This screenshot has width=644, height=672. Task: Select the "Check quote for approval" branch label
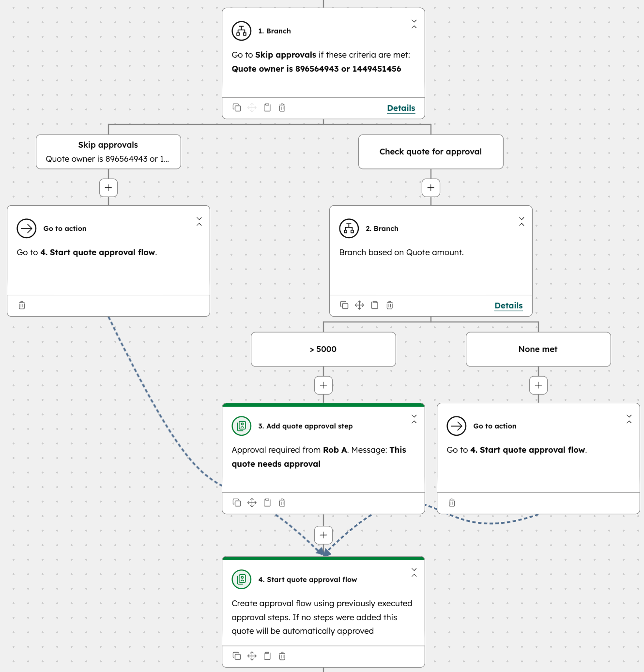[x=430, y=152]
